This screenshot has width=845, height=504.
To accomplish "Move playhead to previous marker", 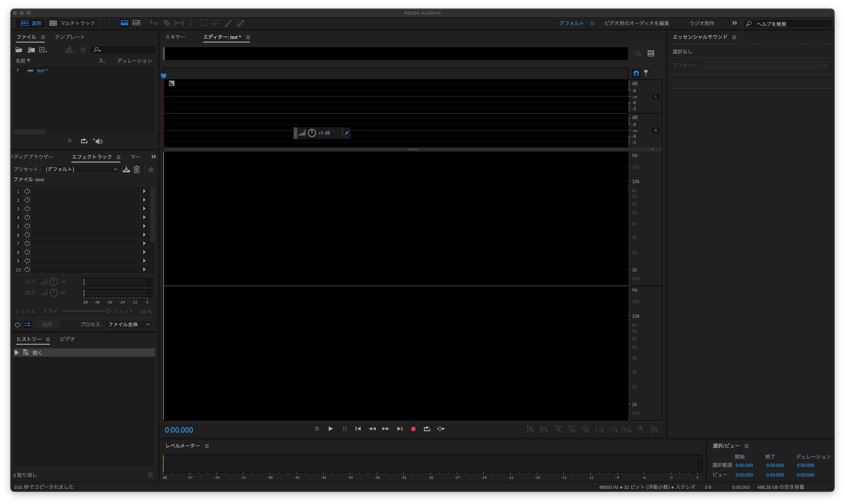I will (358, 429).
